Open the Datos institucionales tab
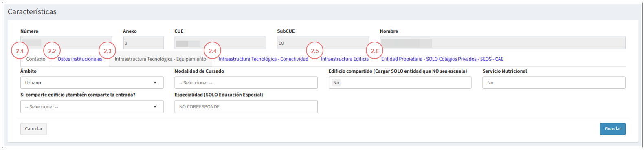The image size is (644, 150). pos(80,59)
